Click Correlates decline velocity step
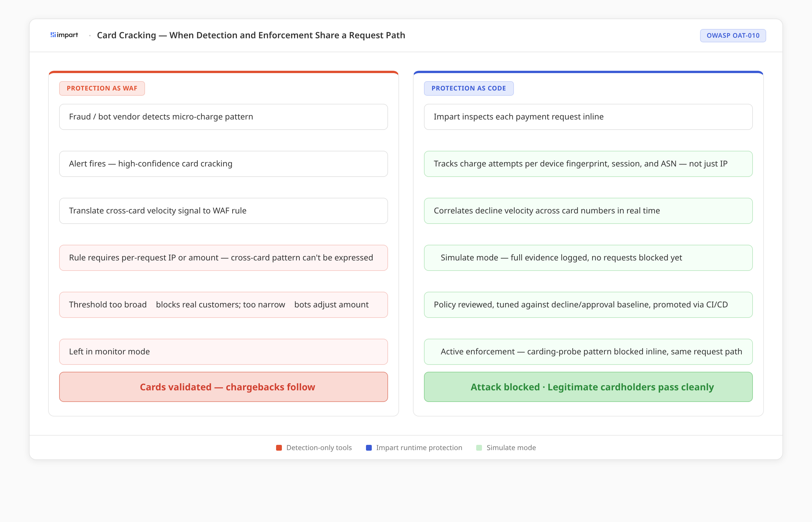 [588, 211]
